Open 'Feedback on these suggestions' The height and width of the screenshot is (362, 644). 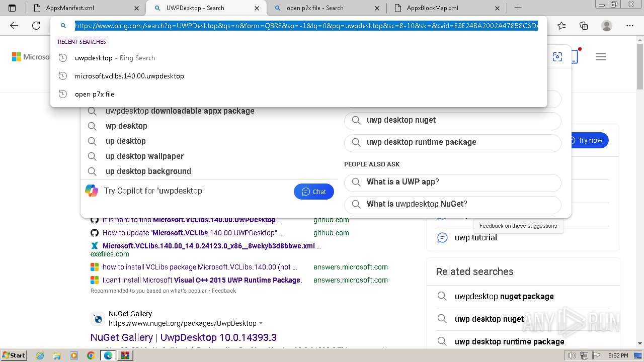pyautogui.click(x=518, y=226)
